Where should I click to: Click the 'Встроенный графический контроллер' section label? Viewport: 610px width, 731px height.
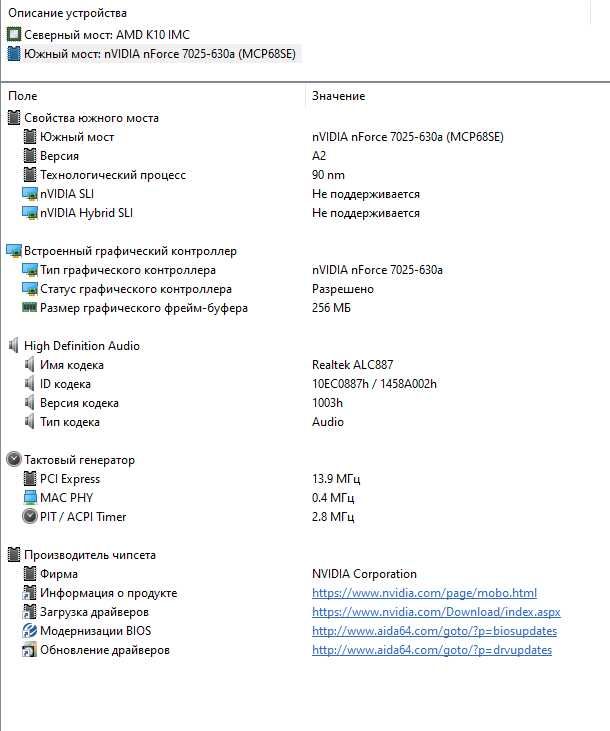[130, 251]
